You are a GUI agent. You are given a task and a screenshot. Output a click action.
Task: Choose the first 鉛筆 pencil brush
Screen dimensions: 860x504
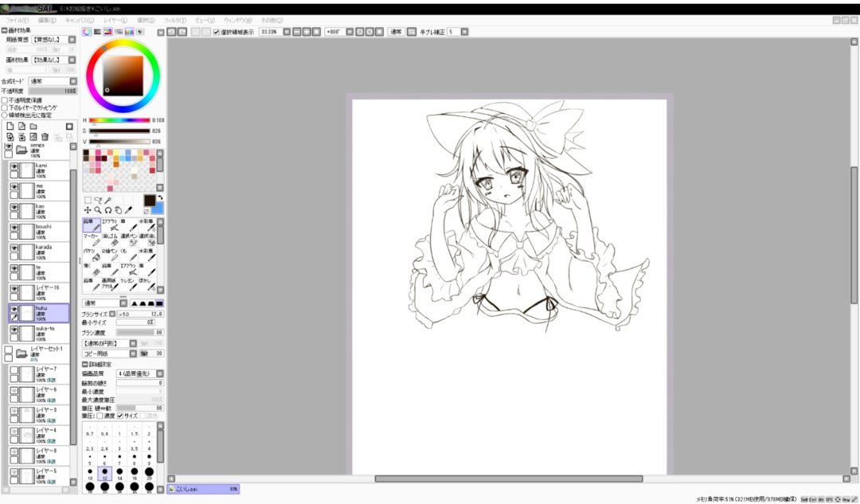coord(92,225)
